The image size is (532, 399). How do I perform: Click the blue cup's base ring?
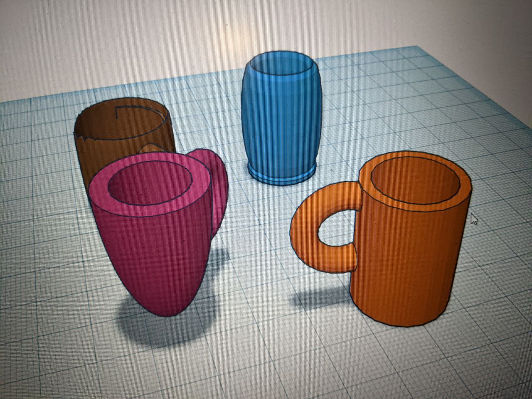(282, 175)
